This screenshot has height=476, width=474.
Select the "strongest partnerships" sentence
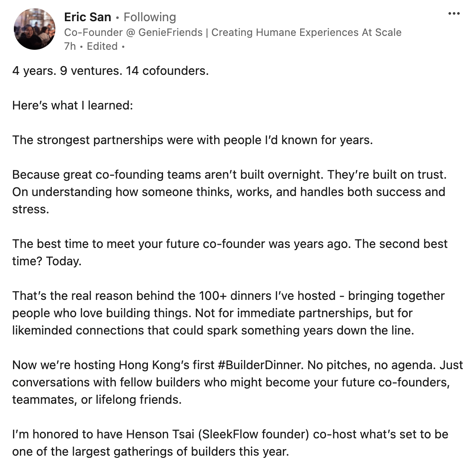(x=192, y=140)
